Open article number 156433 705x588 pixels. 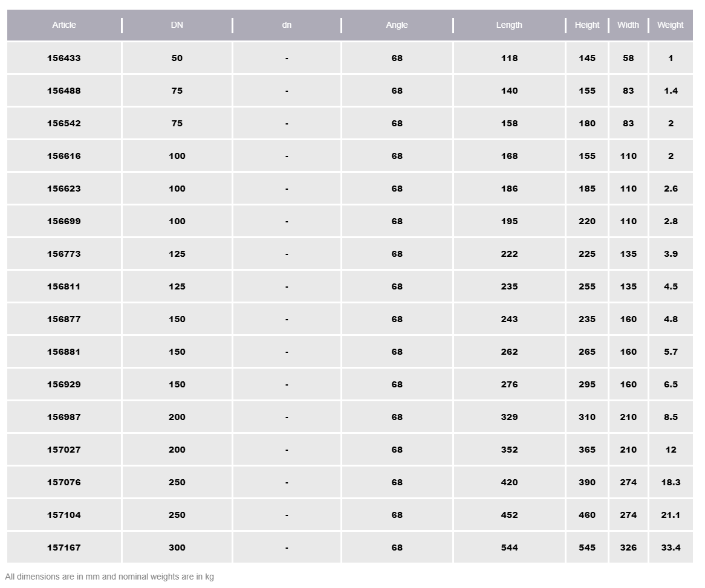click(x=64, y=59)
